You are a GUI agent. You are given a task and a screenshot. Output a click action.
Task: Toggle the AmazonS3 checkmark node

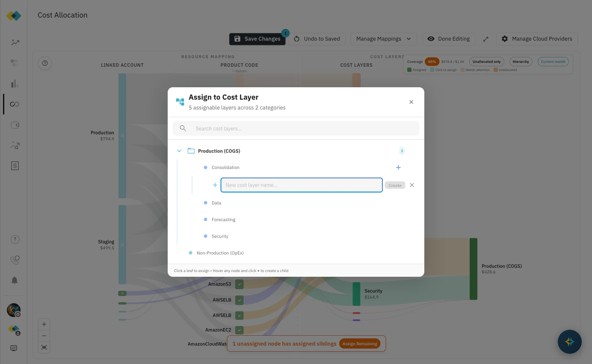point(240,284)
